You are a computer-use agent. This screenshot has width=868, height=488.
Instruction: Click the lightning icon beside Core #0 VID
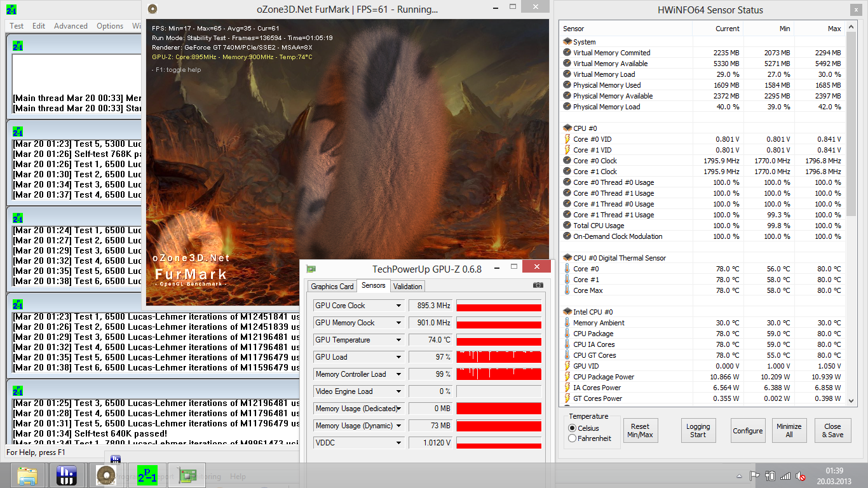click(567, 139)
